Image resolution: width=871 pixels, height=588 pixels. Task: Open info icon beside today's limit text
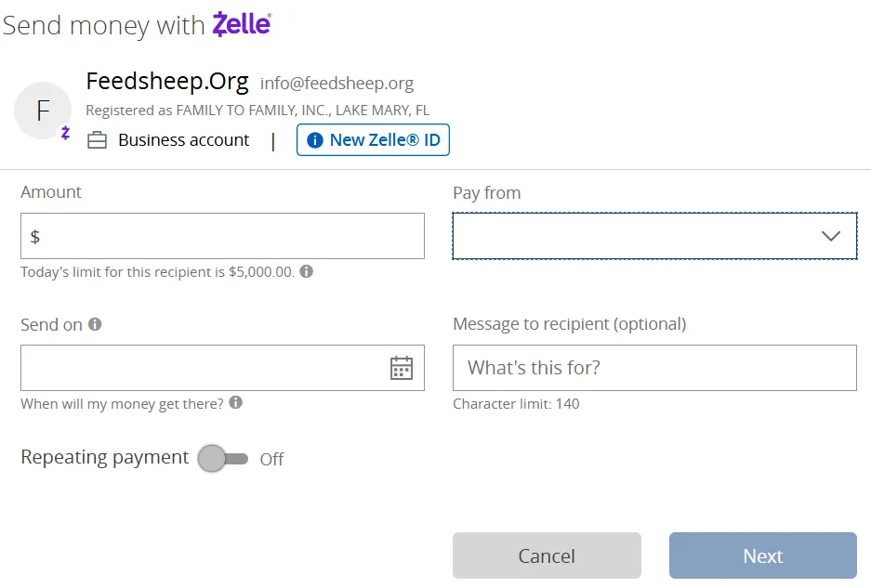[x=307, y=272]
